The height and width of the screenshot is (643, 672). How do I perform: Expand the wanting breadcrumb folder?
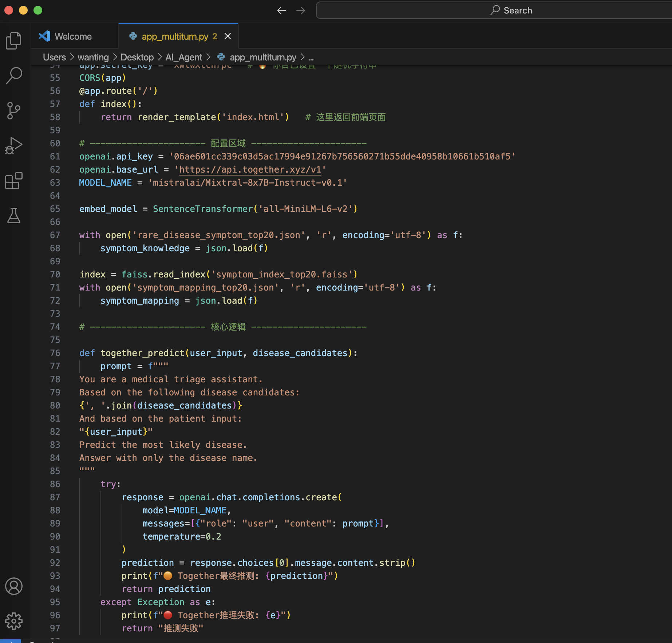click(x=93, y=57)
